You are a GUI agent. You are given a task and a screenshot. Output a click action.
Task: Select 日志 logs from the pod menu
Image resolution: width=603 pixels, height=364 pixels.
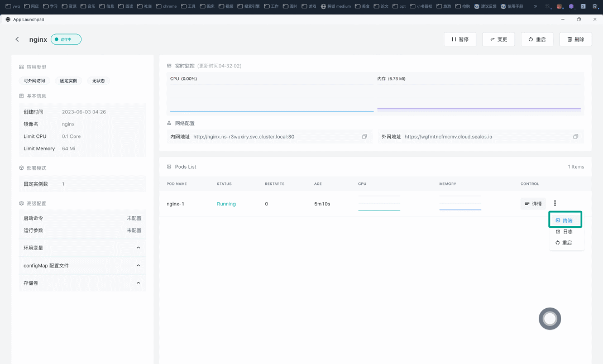point(565,231)
